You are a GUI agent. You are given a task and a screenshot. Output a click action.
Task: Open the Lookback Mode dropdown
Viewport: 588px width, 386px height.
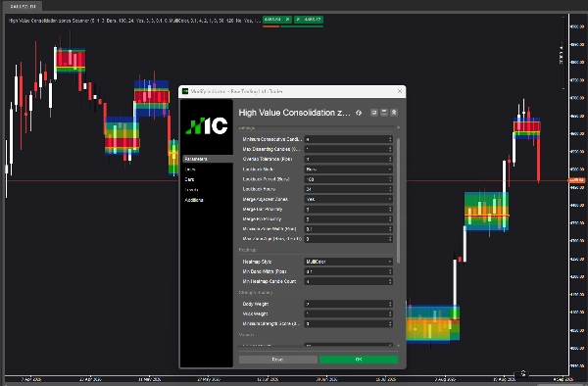click(x=348, y=169)
